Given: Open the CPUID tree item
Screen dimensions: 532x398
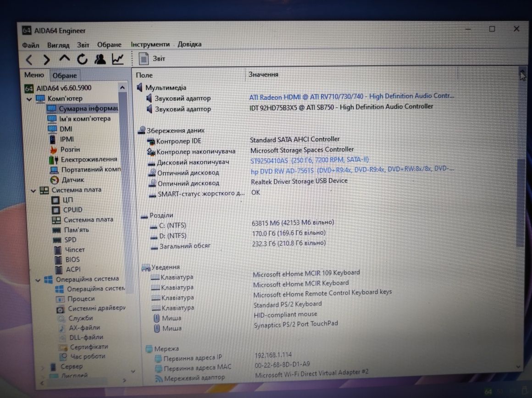Looking at the screenshot, I should click(x=67, y=210).
